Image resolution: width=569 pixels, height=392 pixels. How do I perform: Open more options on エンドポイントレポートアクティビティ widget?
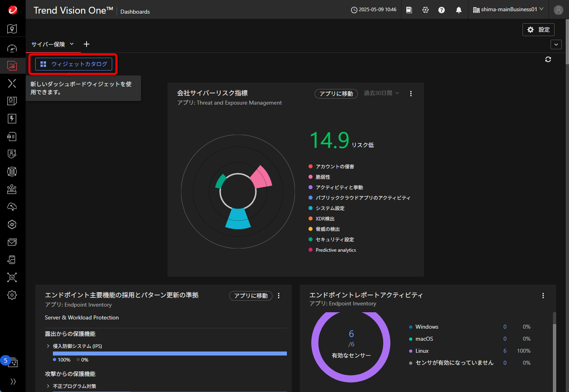(x=543, y=295)
